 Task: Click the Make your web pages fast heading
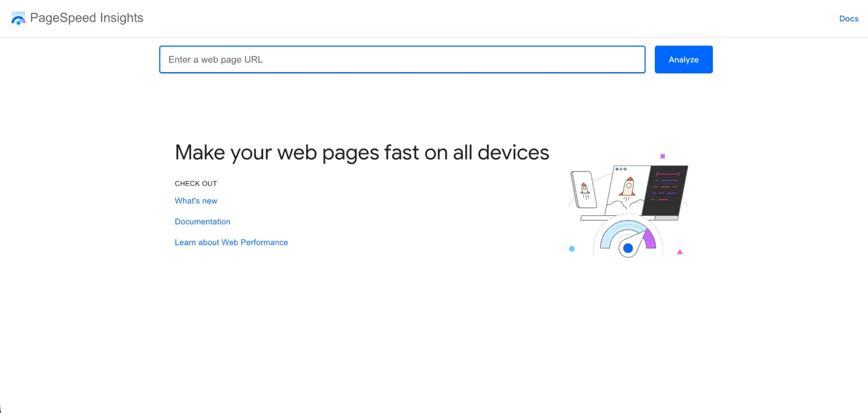click(362, 152)
